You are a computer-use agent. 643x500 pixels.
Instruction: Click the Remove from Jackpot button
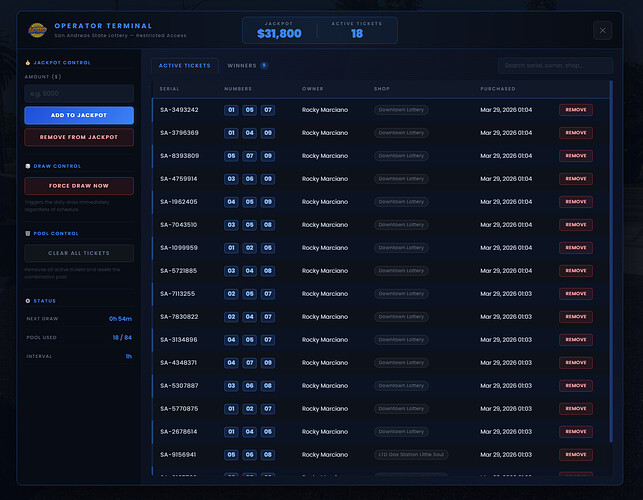79,137
